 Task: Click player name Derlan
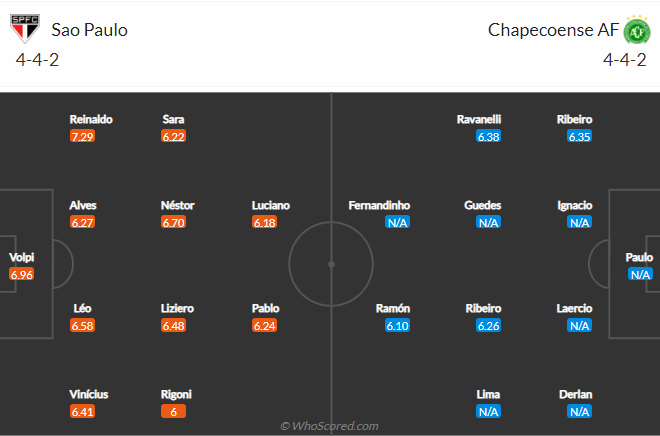click(x=575, y=394)
